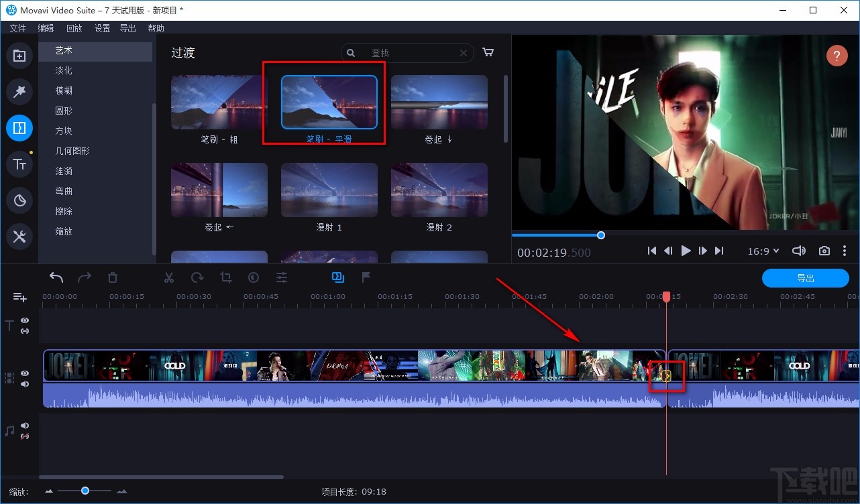Open the Stickers sidebar icon
This screenshot has width=860, height=504.
19,200
